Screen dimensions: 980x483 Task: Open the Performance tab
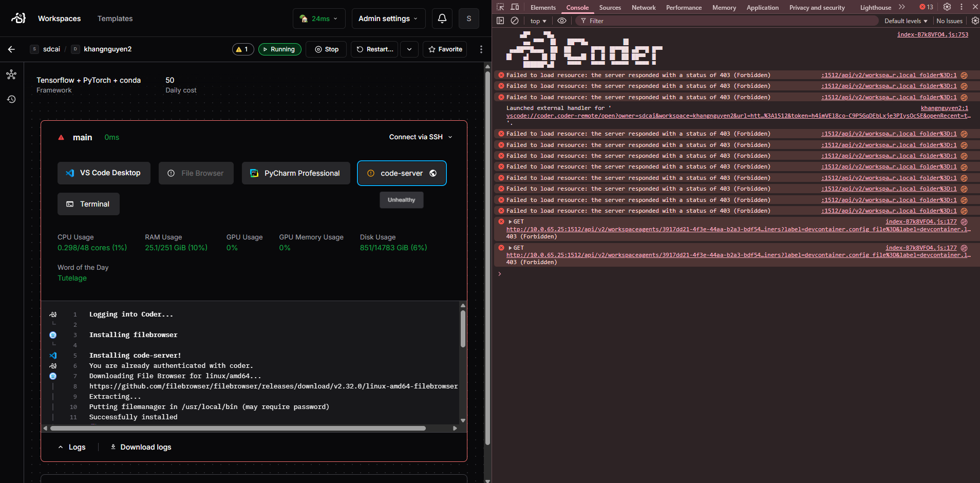click(x=684, y=8)
